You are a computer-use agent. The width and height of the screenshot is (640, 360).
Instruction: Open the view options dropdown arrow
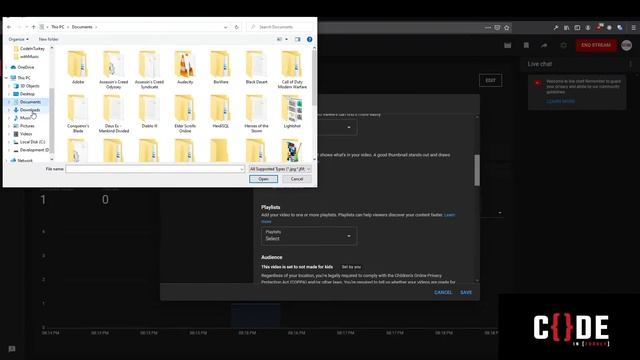(x=287, y=39)
